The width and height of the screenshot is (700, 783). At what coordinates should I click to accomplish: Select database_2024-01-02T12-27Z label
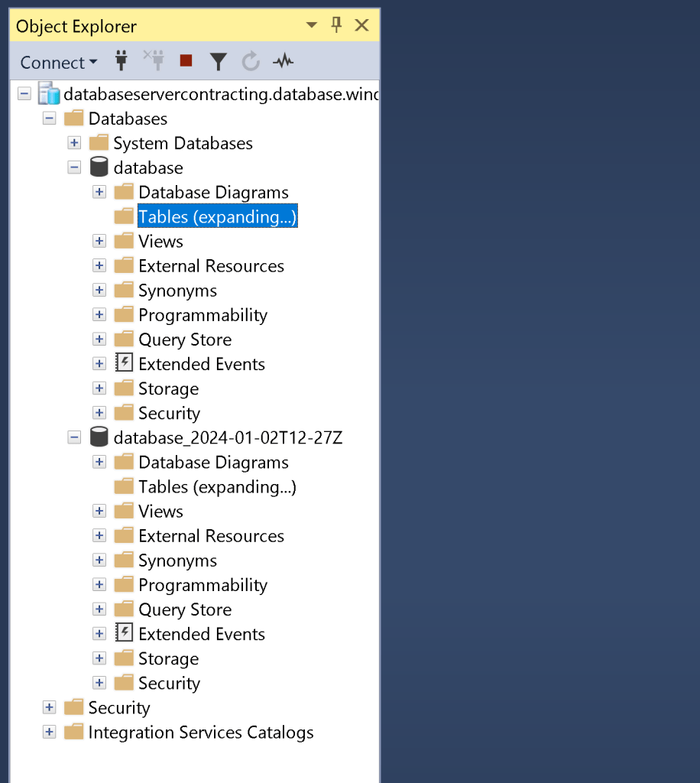point(228,438)
